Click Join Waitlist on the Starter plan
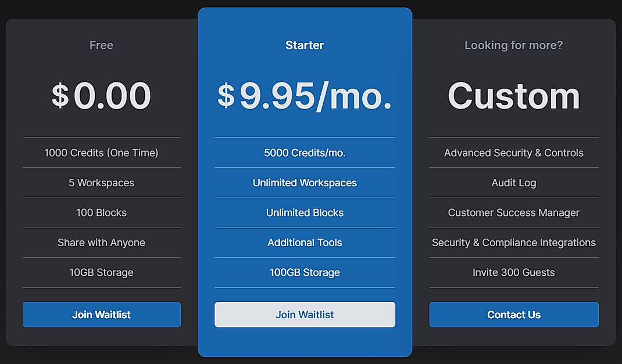Viewport: 622px width, 364px height. point(305,314)
